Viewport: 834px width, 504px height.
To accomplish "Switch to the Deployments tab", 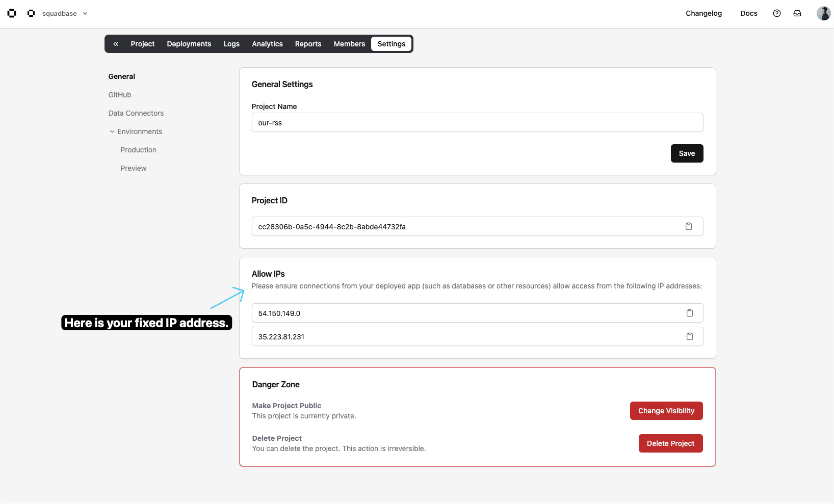I will (x=189, y=44).
